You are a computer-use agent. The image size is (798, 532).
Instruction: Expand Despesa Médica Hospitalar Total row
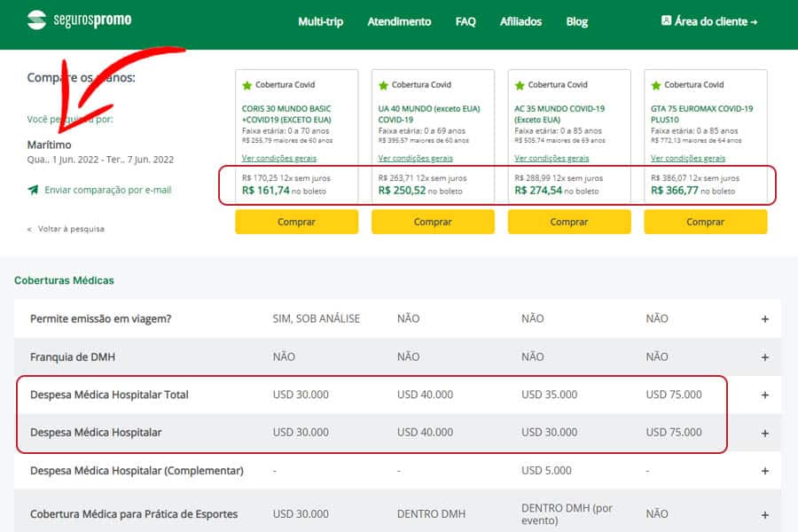click(765, 395)
